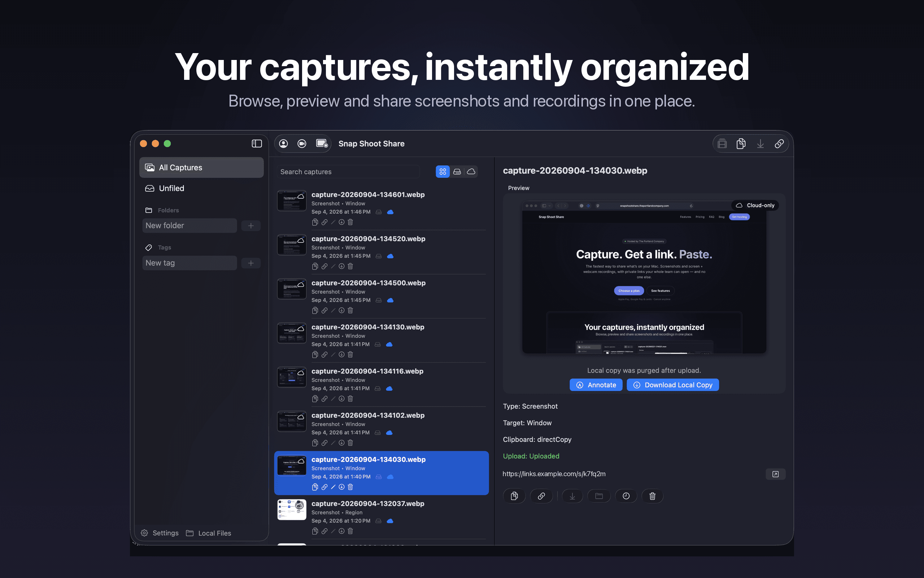Screen dimensions: 924x578
Task: Filter list to local-drive captures
Action: coord(457,172)
